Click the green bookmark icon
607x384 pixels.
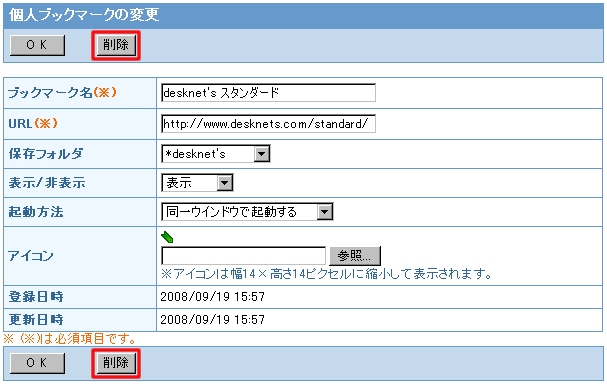(167, 237)
